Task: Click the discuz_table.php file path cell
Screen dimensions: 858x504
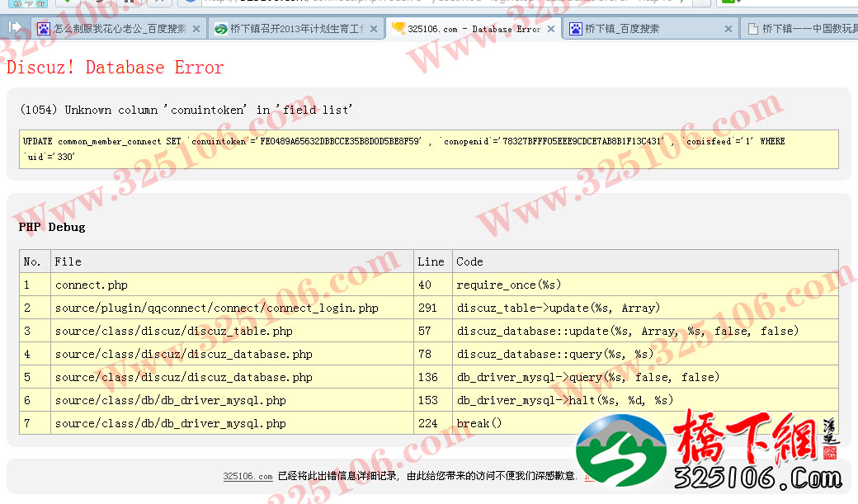Action: 232,331
